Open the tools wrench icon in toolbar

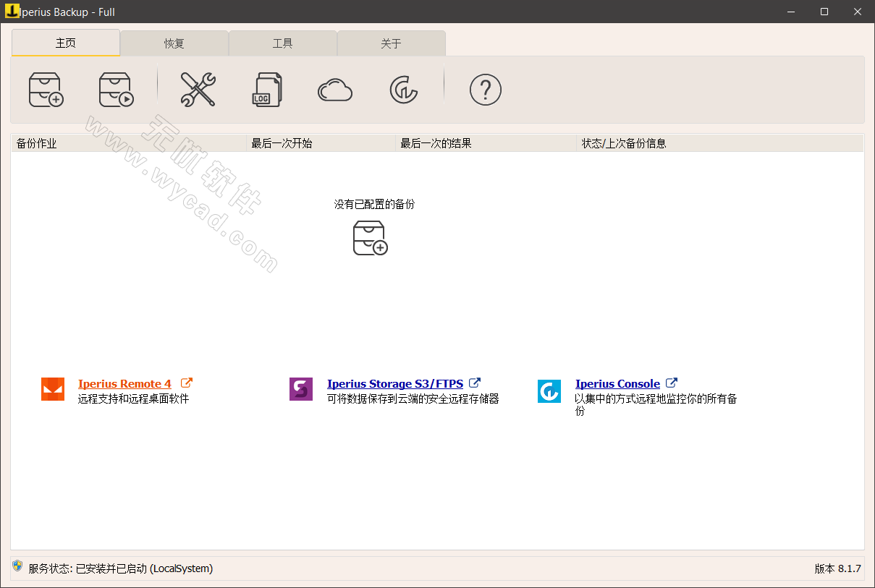[198, 89]
